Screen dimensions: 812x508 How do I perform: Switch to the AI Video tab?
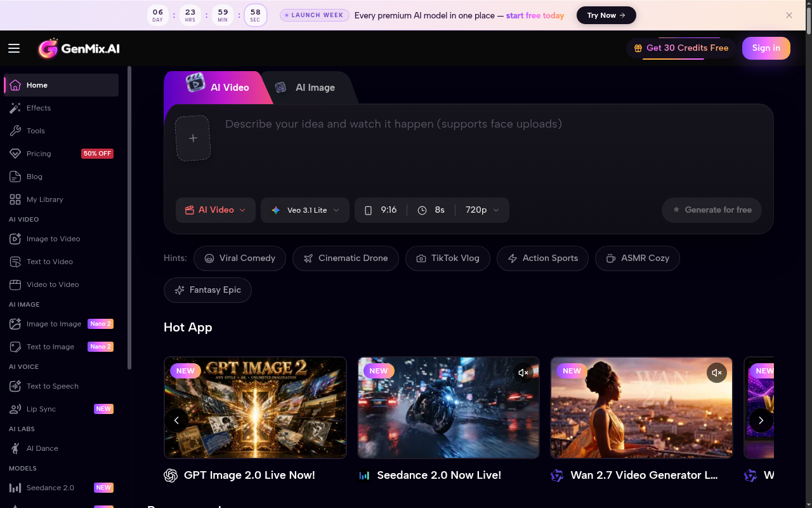click(219, 88)
